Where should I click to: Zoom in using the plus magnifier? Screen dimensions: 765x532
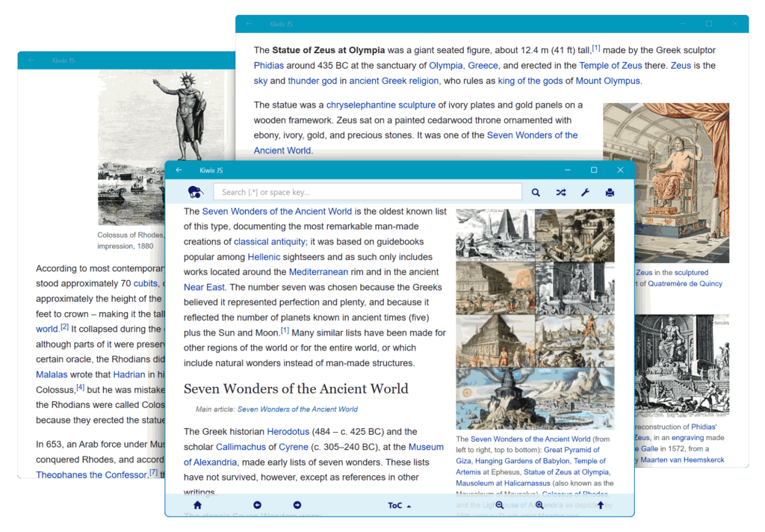[x=539, y=505]
